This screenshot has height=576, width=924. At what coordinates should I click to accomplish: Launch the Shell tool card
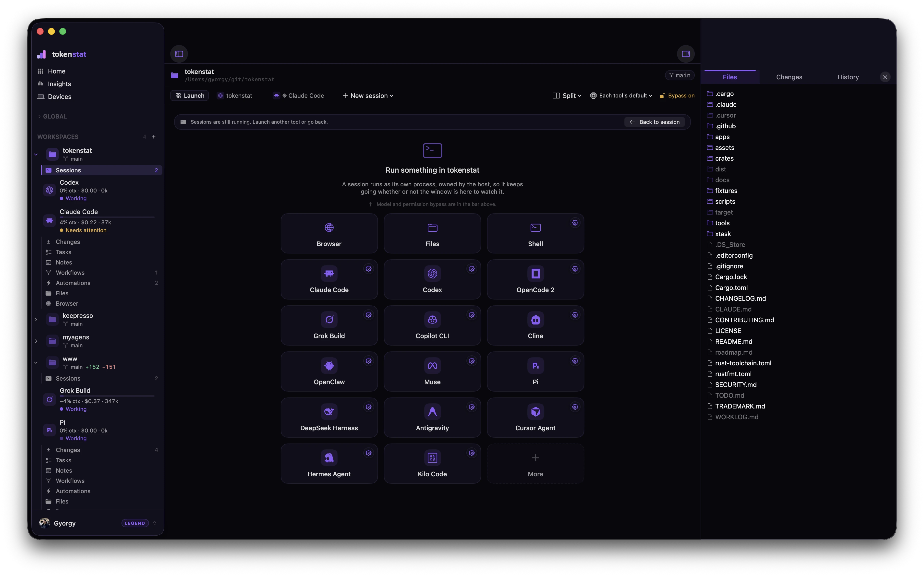click(x=535, y=233)
